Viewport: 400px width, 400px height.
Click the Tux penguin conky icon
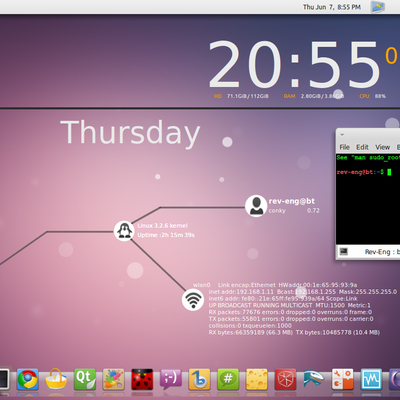pos(124,230)
